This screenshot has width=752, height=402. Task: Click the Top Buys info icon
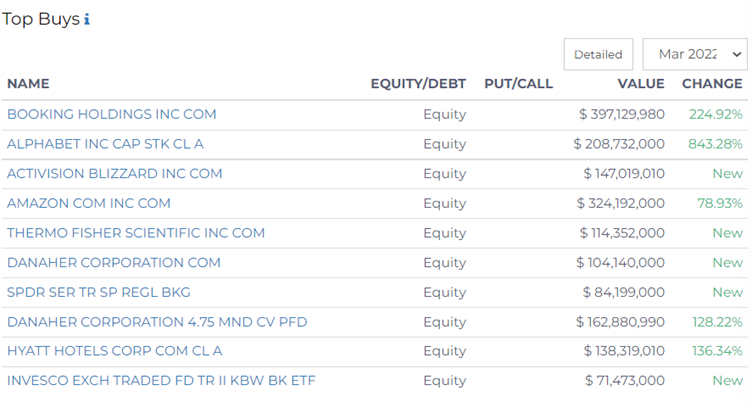click(x=87, y=20)
